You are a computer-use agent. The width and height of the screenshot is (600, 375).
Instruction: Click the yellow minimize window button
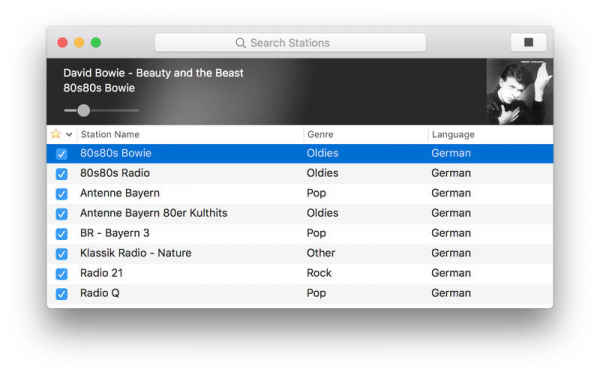click(x=79, y=42)
